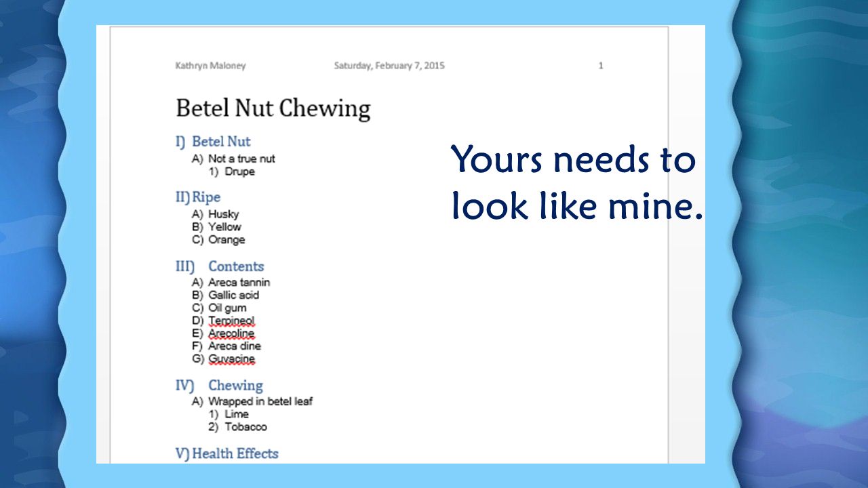This screenshot has width=868, height=488.
Task: Click the 'Orange' list item
Action: pyautogui.click(x=226, y=240)
